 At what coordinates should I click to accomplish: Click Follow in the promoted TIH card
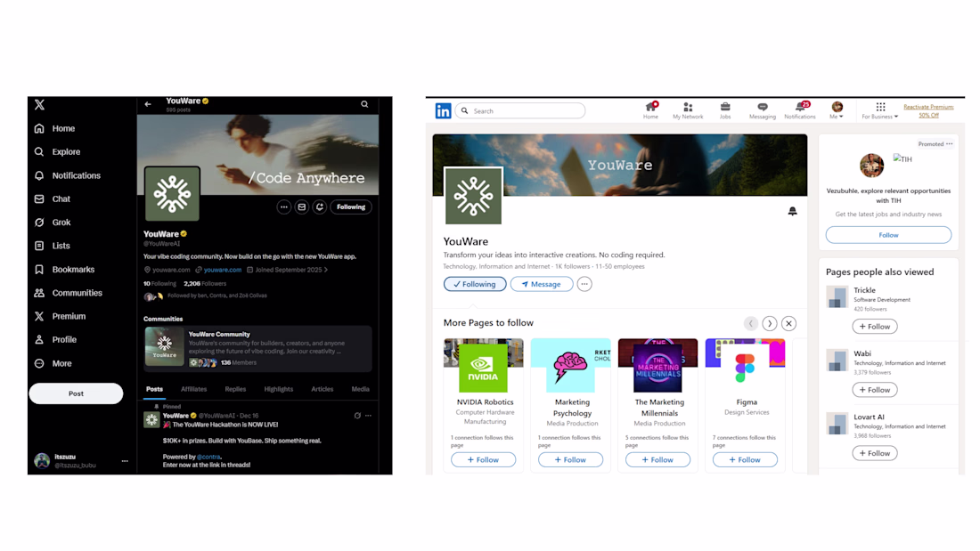(x=888, y=235)
